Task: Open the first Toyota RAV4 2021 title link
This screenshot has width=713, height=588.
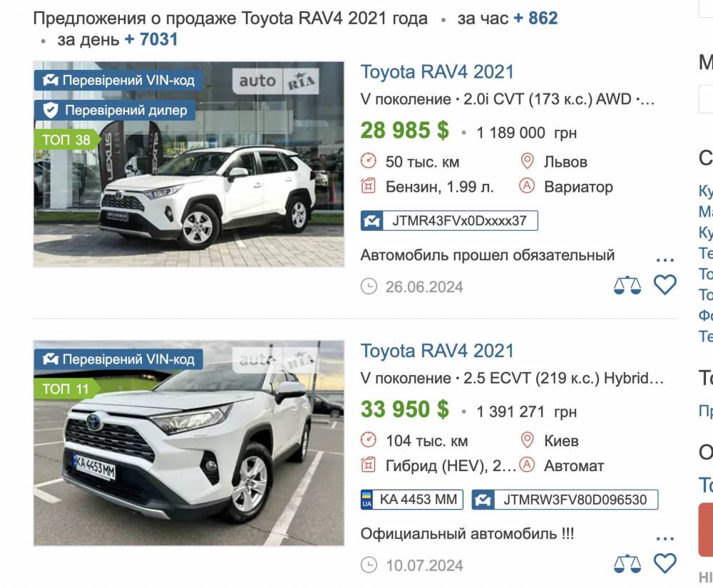Action: coord(437,72)
